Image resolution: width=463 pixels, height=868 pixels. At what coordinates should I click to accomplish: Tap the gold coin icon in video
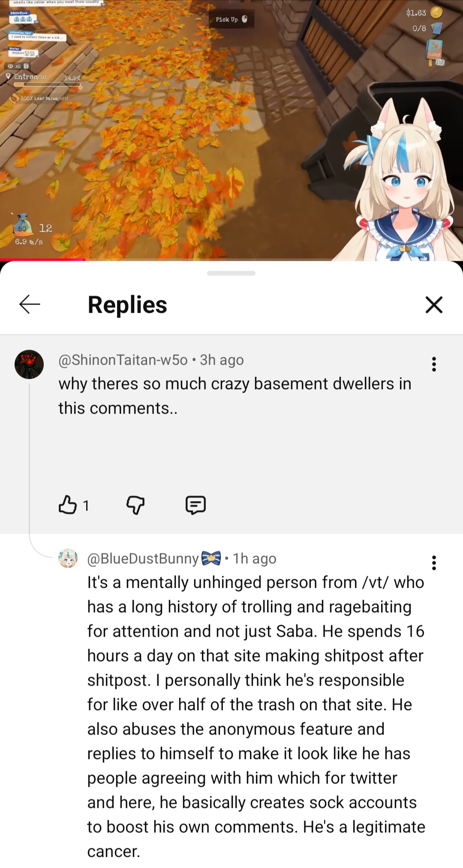(x=436, y=12)
